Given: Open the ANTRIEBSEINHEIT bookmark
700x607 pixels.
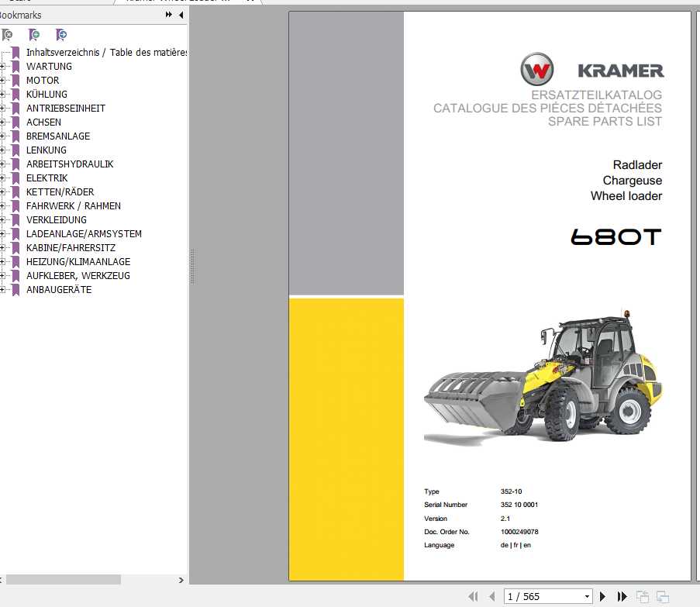Looking at the screenshot, I should click(x=66, y=108).
